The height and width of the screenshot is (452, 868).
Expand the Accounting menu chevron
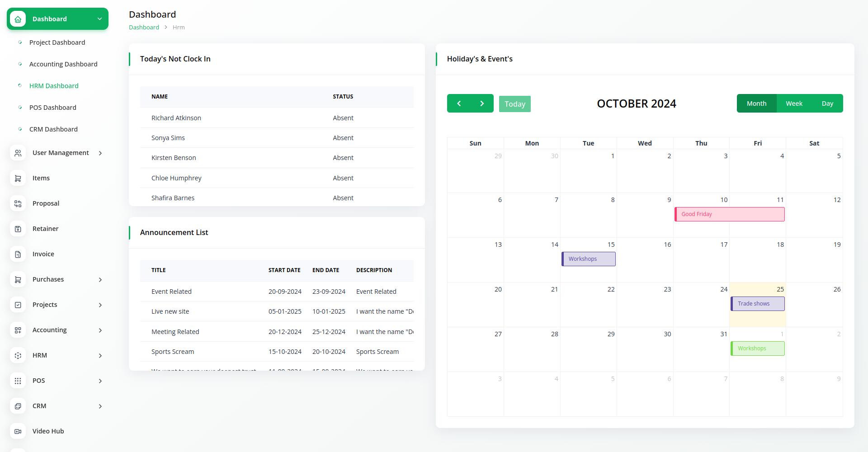click(100, 330)
